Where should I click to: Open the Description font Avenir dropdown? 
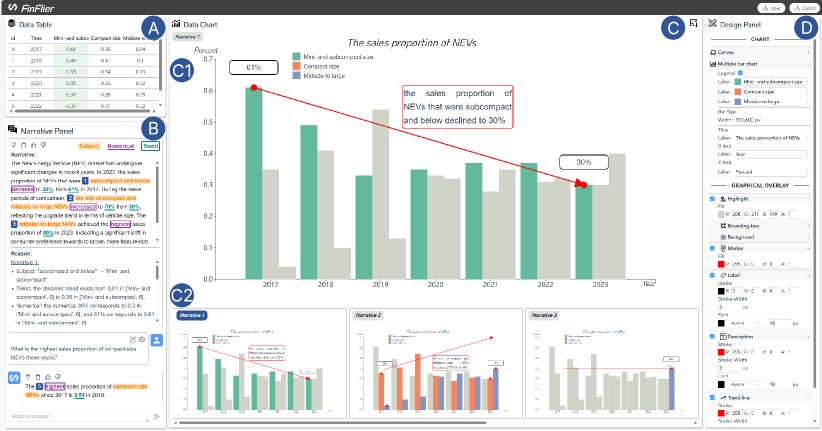coord(745,384)
